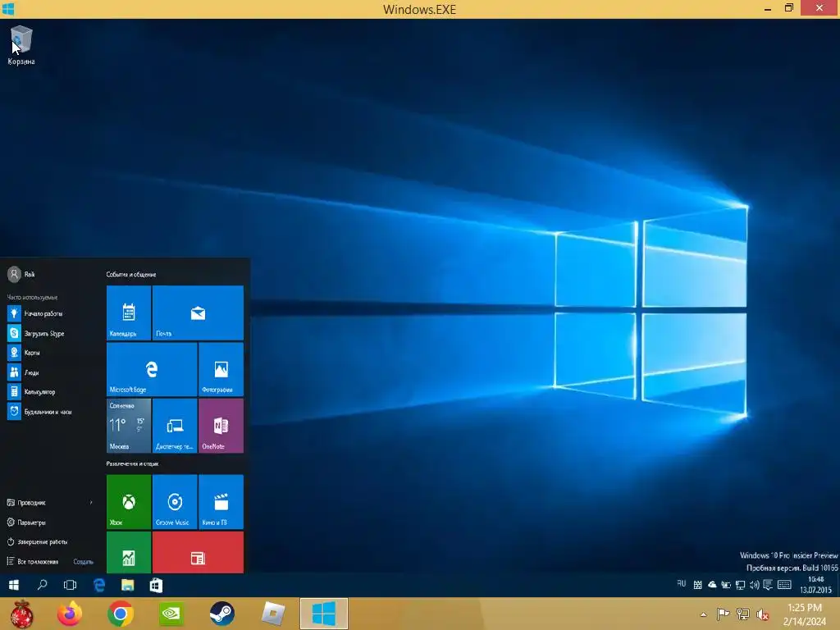Click the Развлечения и отдых group header
Viewport: 840px width, 630px height.
tap(132, 463)
